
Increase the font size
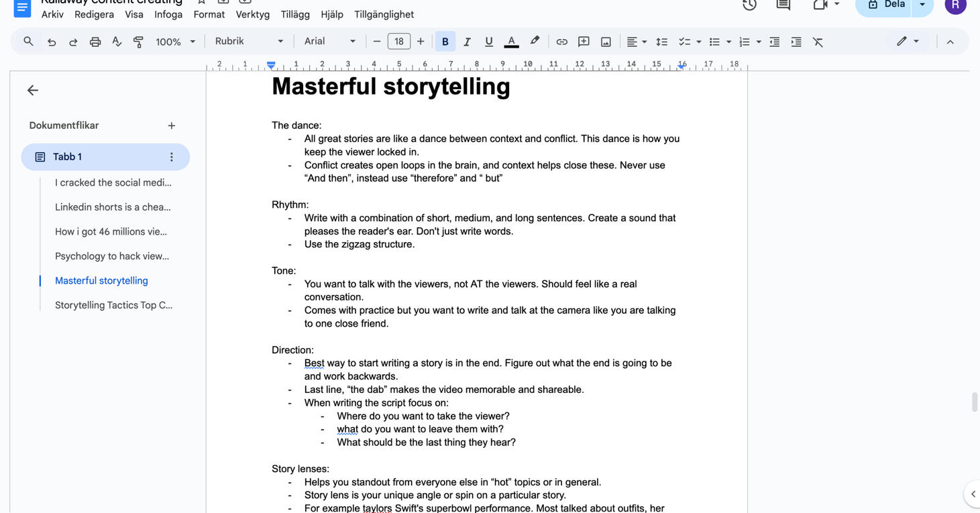(421, 42)
